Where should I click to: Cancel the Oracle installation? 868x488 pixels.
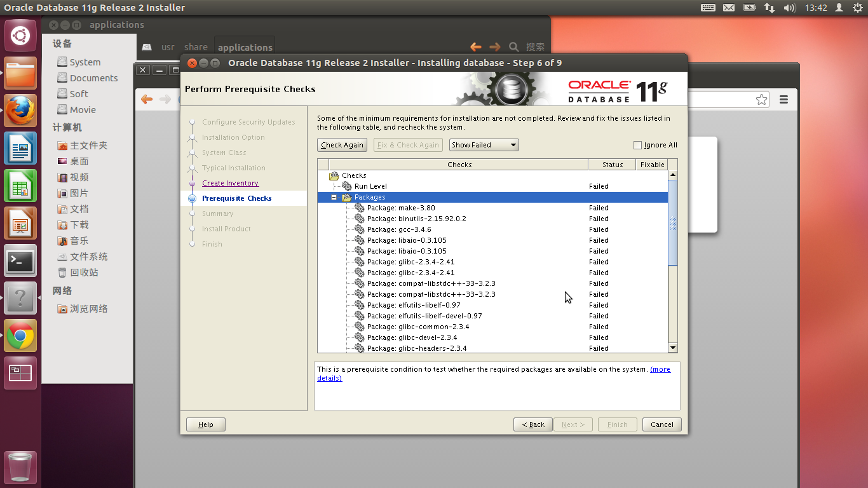662,424
